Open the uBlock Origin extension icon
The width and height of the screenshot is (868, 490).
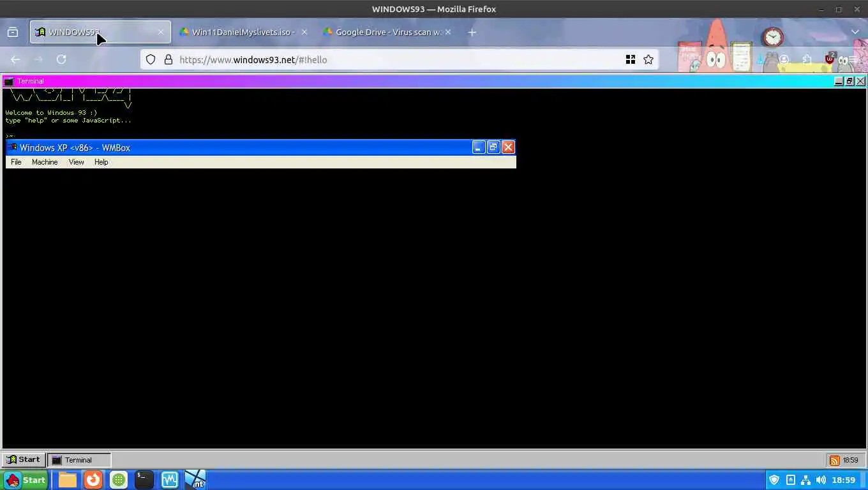[830, 59]
